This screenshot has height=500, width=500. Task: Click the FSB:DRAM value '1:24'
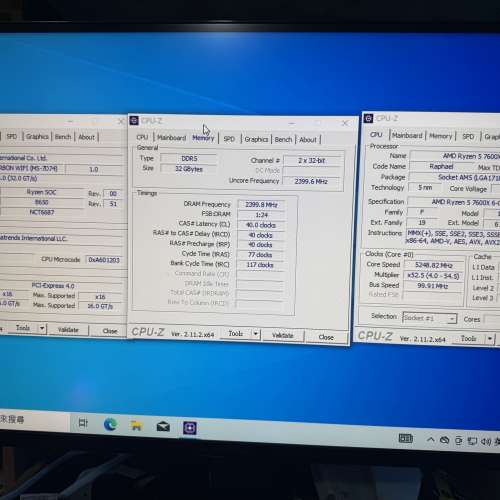[x=261, y=215]
